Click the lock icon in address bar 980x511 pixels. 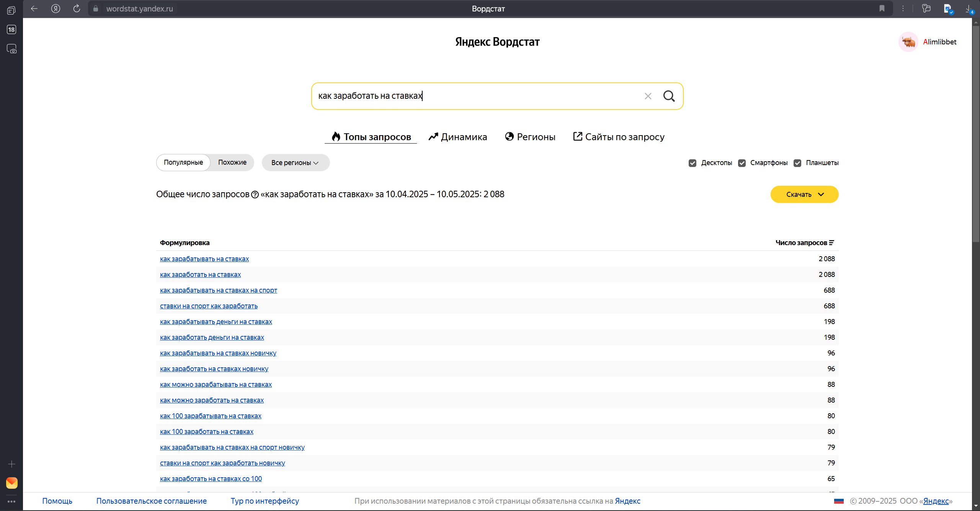coord(96,8)
